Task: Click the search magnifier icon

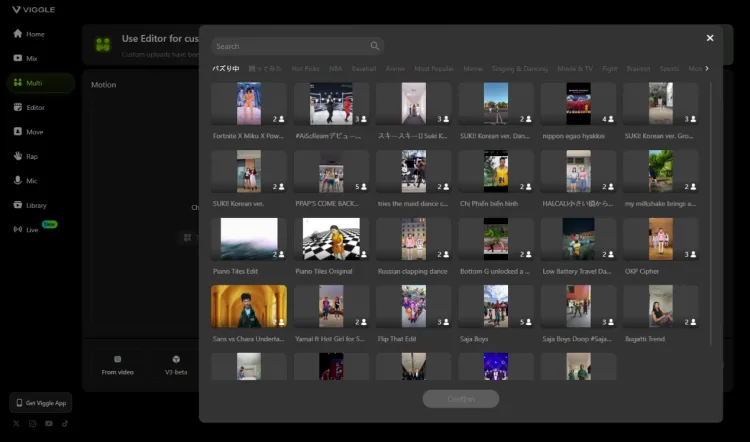Action: tap(375, 46)
